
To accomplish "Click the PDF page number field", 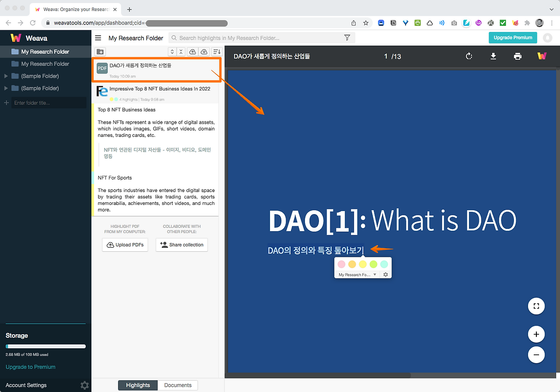I will [x=386, y=56].
